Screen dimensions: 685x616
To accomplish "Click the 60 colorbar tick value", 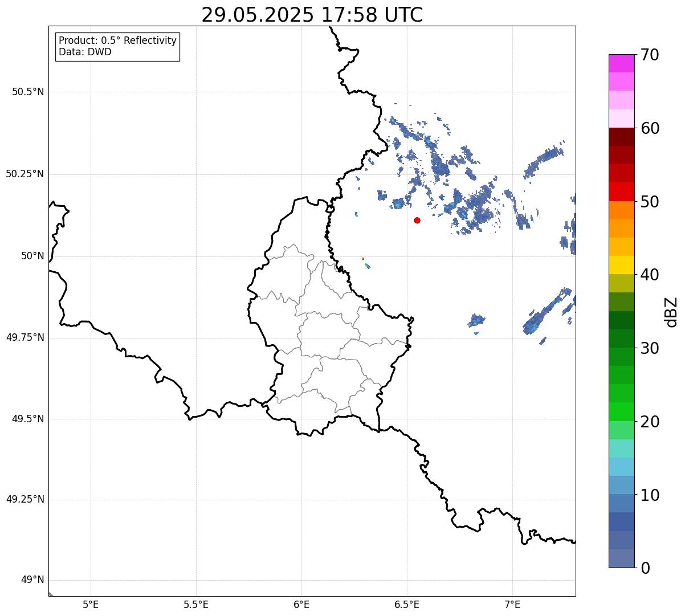I will point(650,128).
